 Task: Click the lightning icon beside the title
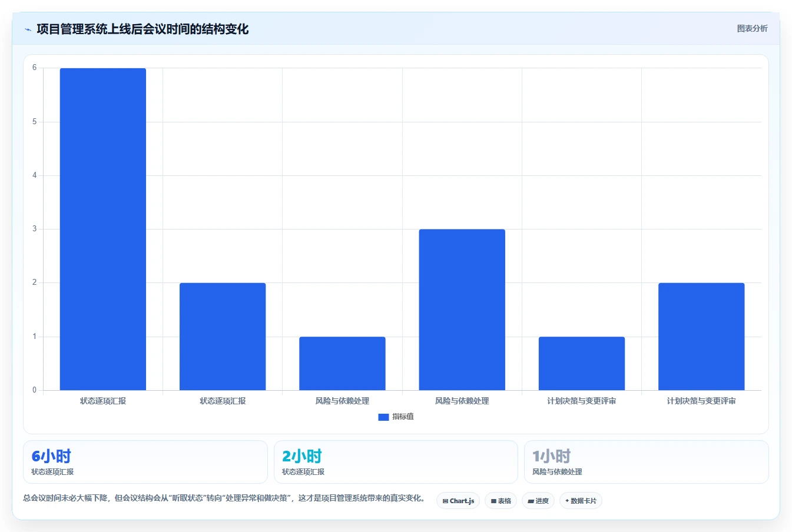[x=28, y=29]
